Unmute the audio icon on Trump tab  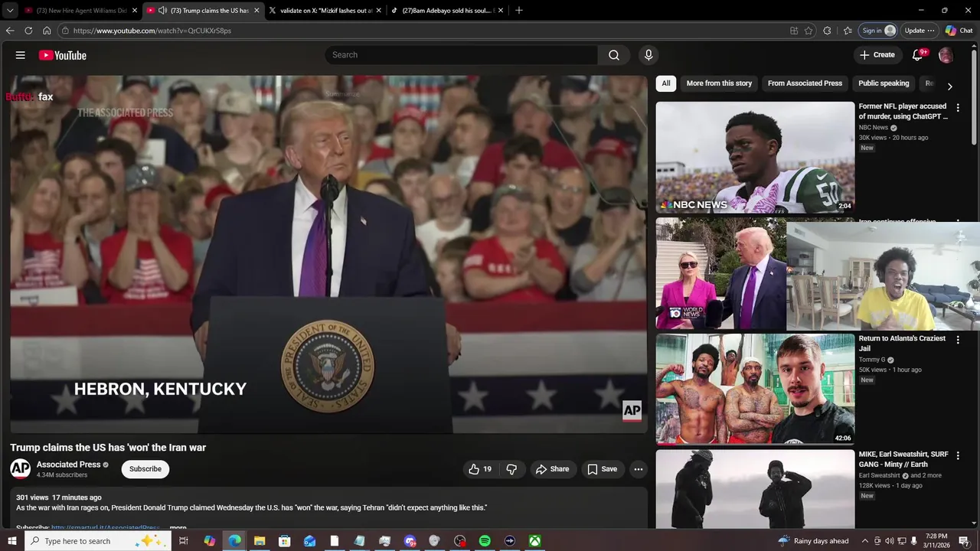click(x=162, y=11)
